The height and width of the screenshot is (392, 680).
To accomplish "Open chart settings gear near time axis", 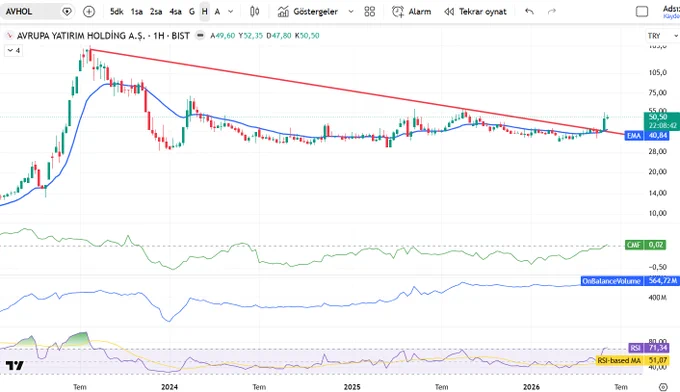I will (663, 387).
